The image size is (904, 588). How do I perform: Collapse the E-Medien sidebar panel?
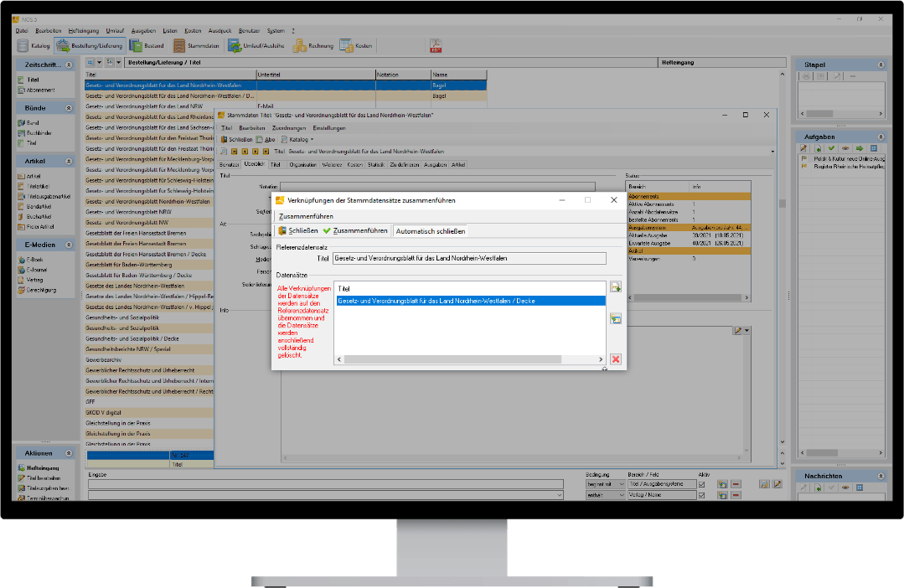[x=69, y=245]
